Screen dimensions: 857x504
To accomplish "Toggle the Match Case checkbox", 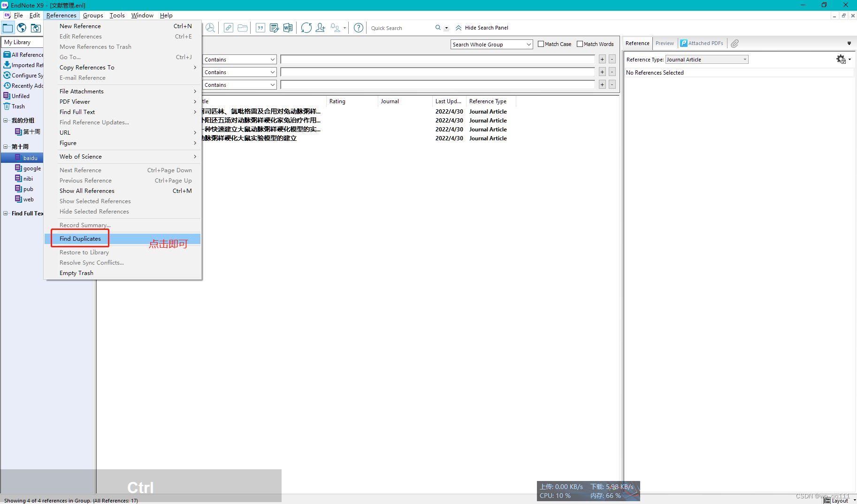I will pyautogui.click(x=541, y=44).
